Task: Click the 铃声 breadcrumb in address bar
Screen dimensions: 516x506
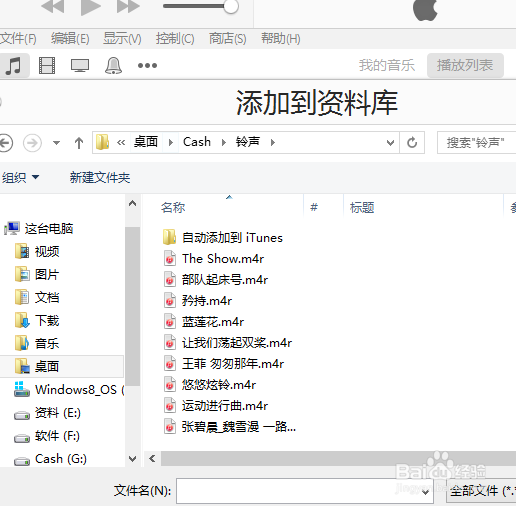Action: click(x=248, y=142)
